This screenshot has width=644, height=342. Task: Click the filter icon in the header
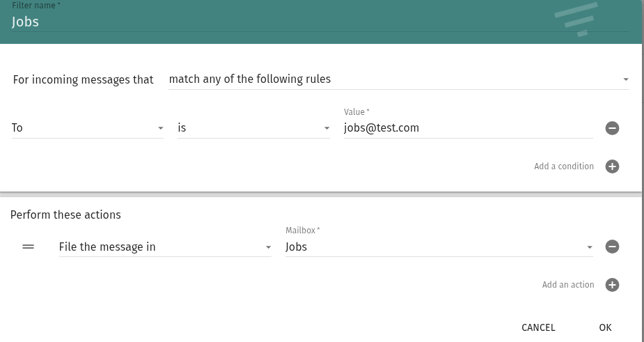pos(576,19)
